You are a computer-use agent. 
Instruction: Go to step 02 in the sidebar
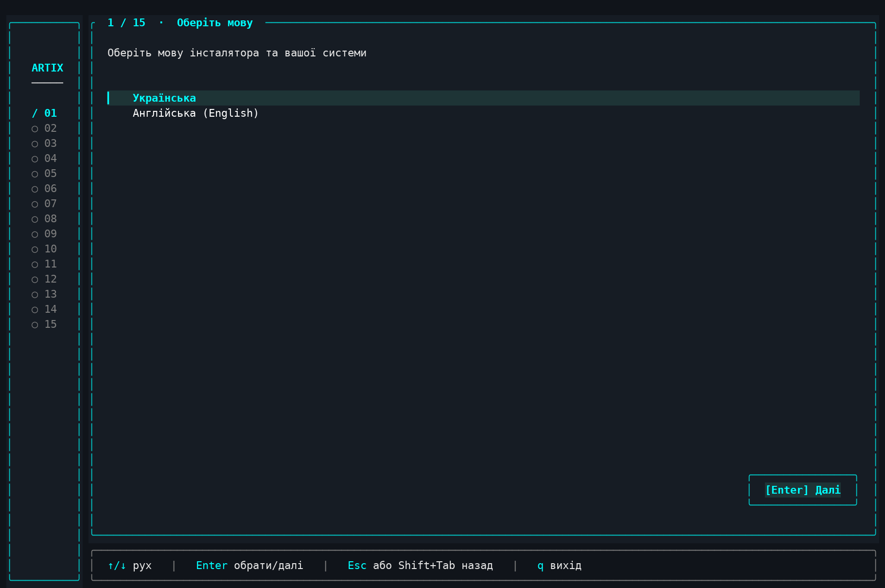coord(44,128)
